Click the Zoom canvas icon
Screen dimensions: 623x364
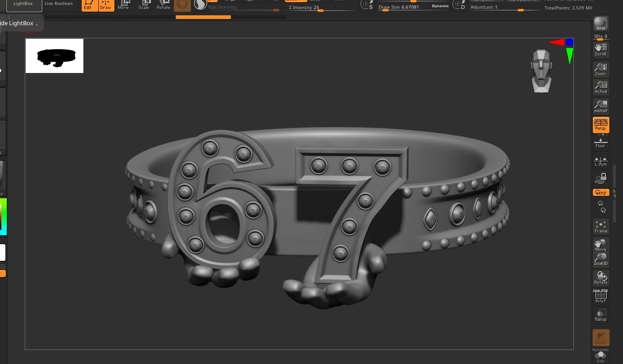[x=600, y=69]
